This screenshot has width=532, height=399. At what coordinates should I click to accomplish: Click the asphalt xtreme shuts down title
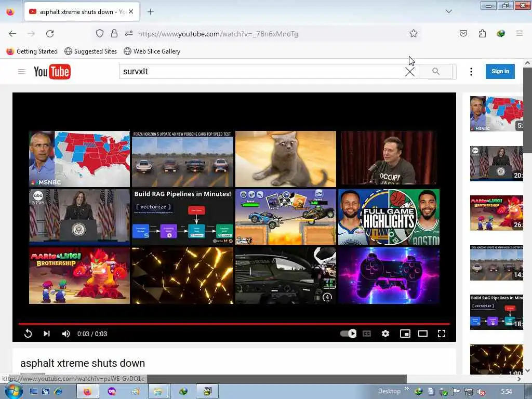click(x=83, y=363)
